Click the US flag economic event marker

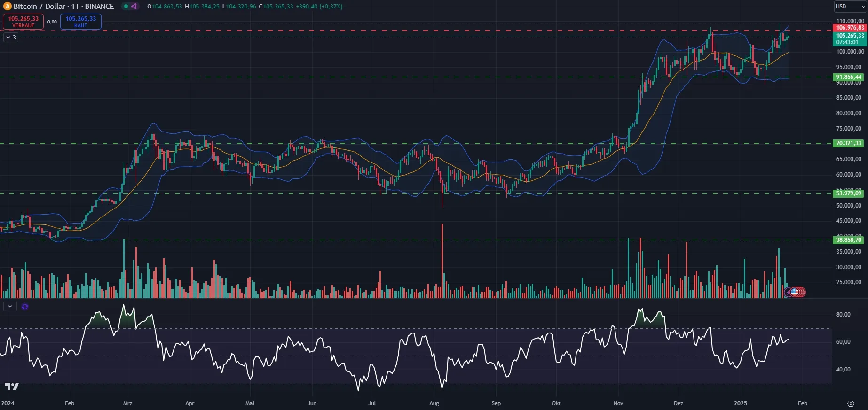[795, 292]
